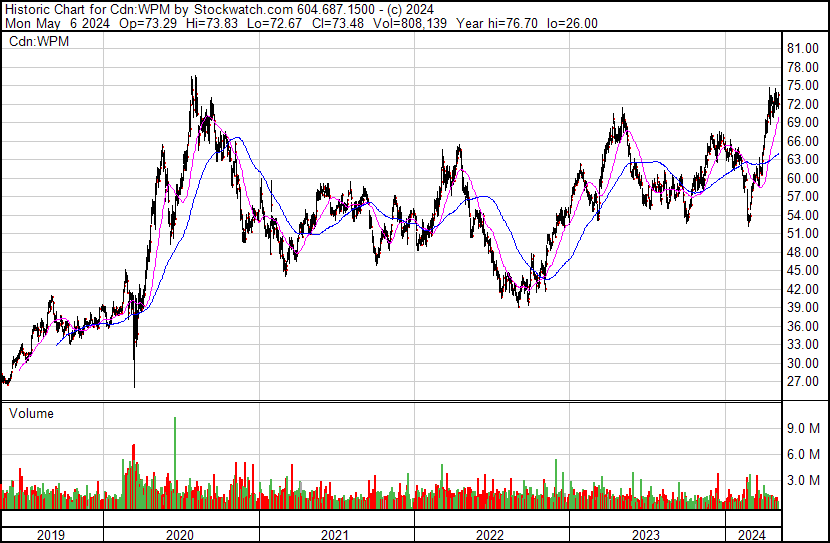This screenshot has width=830, height=543.
Task: Click the 78.00 price axis label
Action: click(803, 67)
